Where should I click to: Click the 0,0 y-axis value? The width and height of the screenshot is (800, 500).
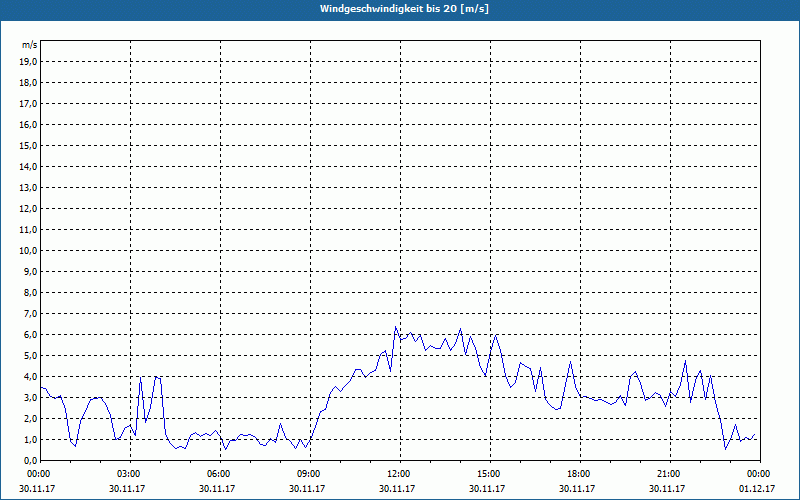coord(30,460)
